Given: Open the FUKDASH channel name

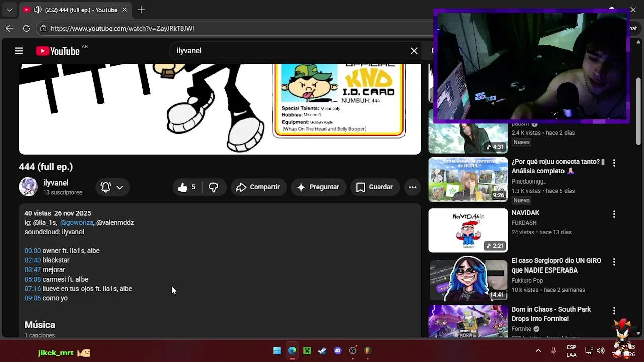Looking at the screenshot, I should (x=524, y=223).
